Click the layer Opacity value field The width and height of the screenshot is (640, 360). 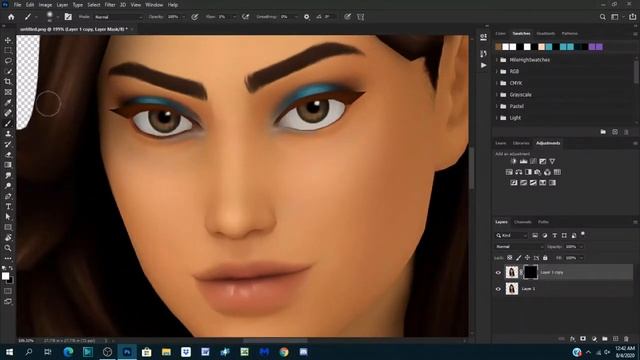point(571,247)
